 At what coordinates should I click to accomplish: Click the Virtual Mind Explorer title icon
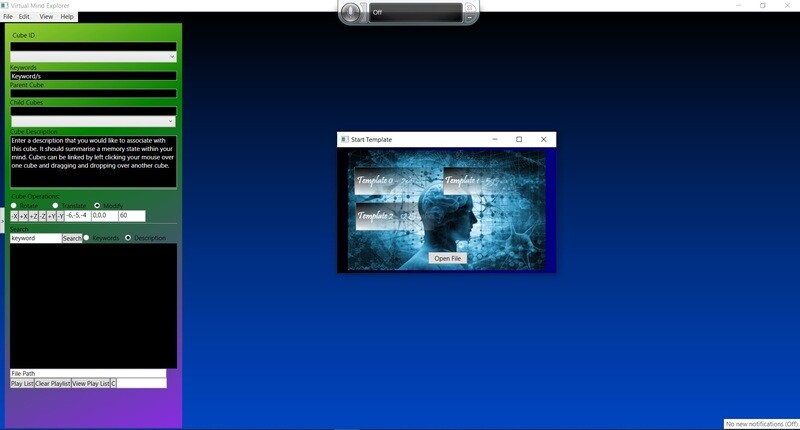pyautogui.click(x=5, y=5)
